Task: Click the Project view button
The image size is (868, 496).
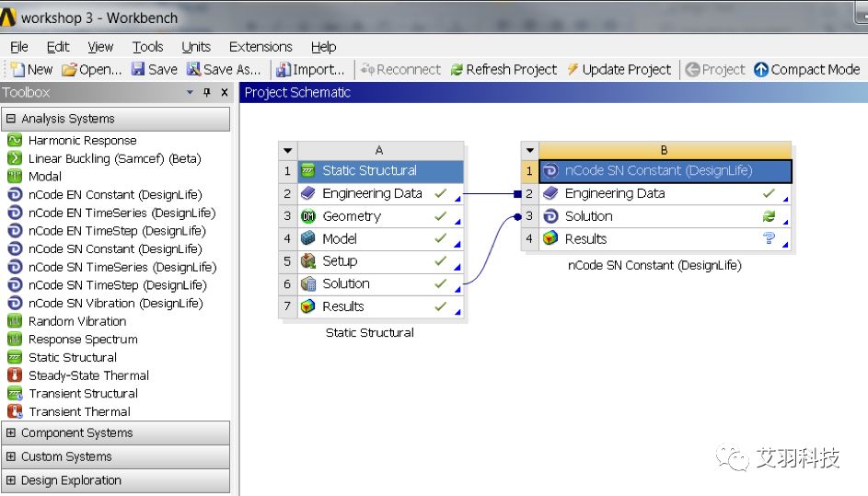Action: pos(715,70)
